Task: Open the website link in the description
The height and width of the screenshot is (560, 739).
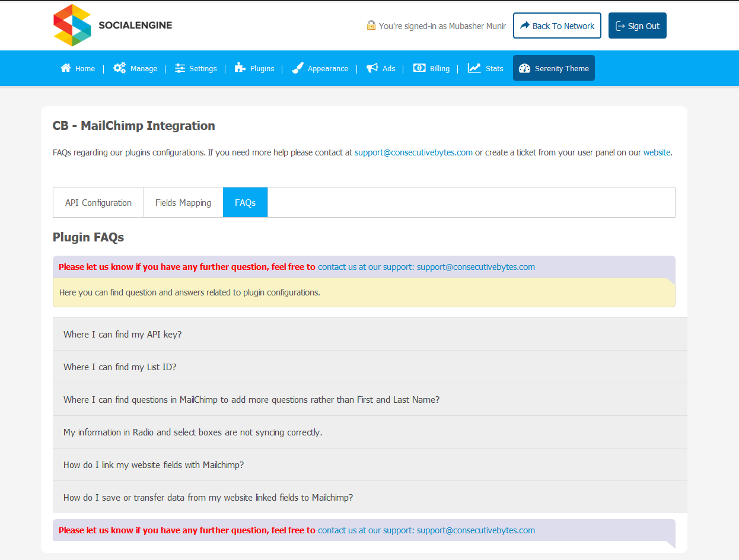Action: coord(657,152)
